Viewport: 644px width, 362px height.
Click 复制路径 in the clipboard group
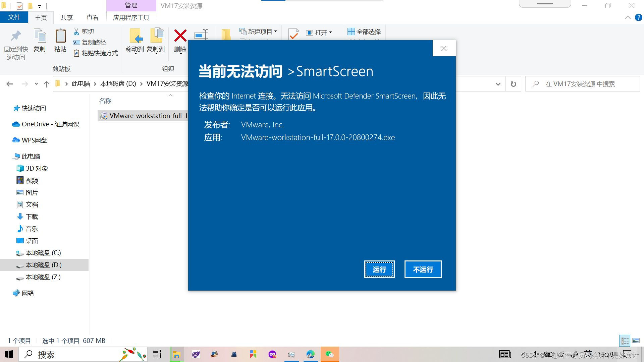click(90, 42)
